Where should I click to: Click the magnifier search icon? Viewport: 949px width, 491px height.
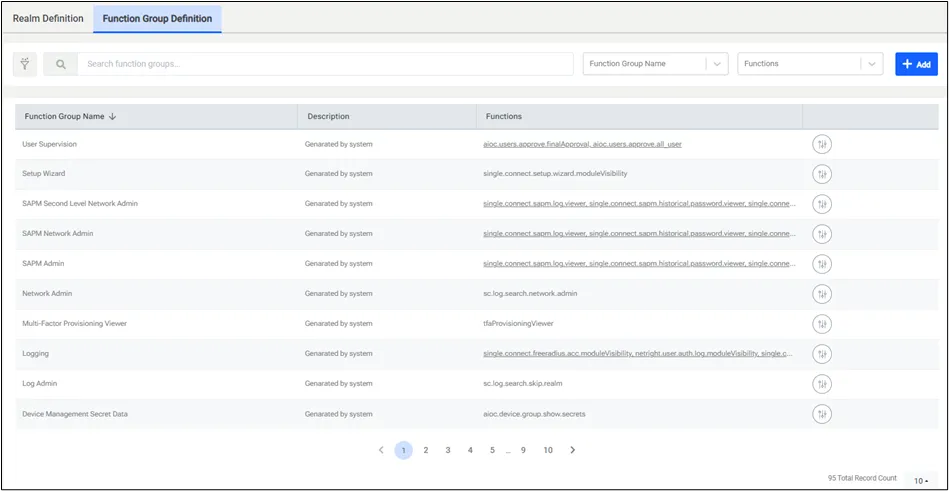point(61,64)
